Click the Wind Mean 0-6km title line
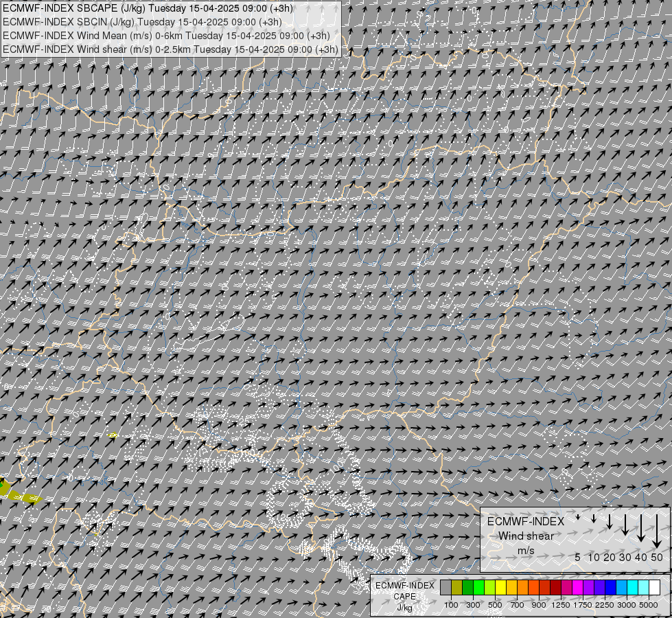The image size is (672, 618). [x=166, y=36]
